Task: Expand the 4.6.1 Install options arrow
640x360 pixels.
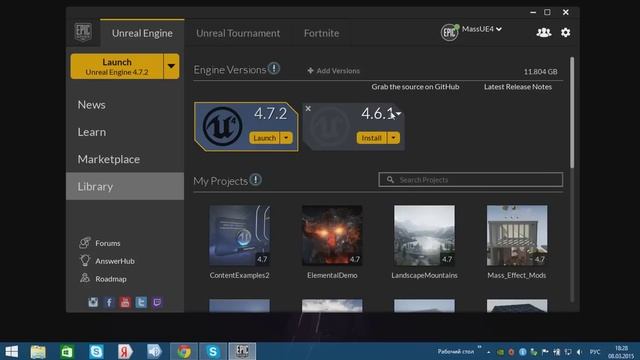Action: pos(393,138)
